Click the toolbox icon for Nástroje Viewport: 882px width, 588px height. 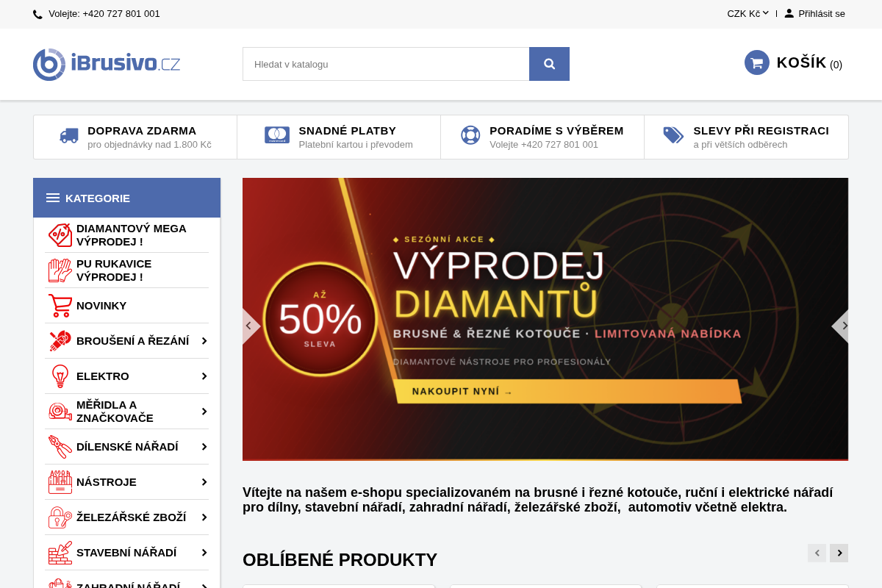pyautogui.click(x=60, y=482)
